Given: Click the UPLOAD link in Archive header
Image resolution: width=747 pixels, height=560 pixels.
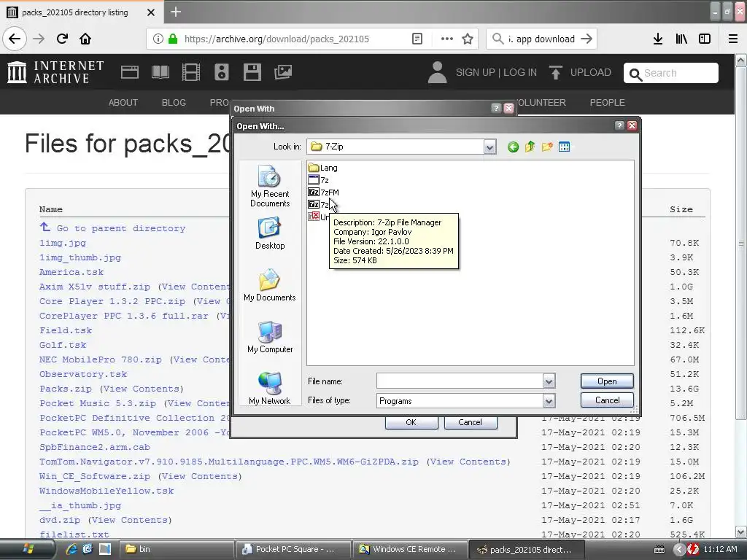Looking at the screenshot, I should [580, 72].
